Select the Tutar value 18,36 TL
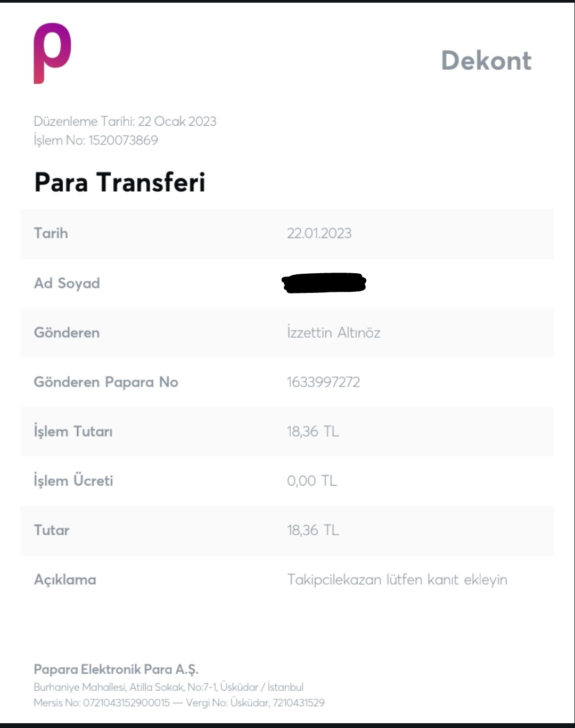The width and height of the screenshot is (575, 728). pos(313,530)
